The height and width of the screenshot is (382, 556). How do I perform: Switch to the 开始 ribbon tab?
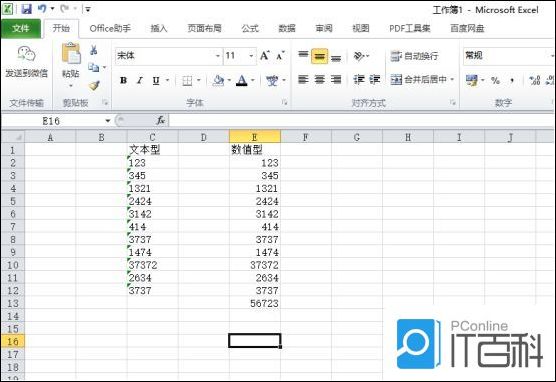click(61, 28)
